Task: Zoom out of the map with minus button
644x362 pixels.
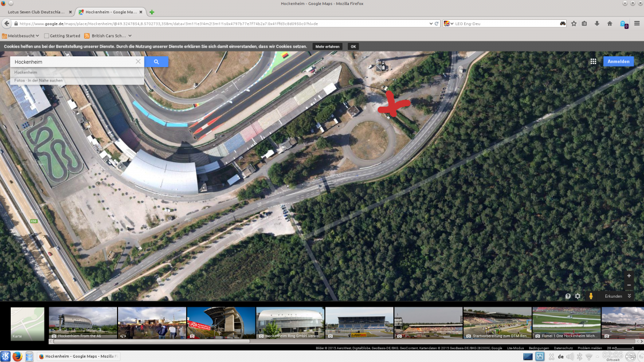Action: pos(629,285)
